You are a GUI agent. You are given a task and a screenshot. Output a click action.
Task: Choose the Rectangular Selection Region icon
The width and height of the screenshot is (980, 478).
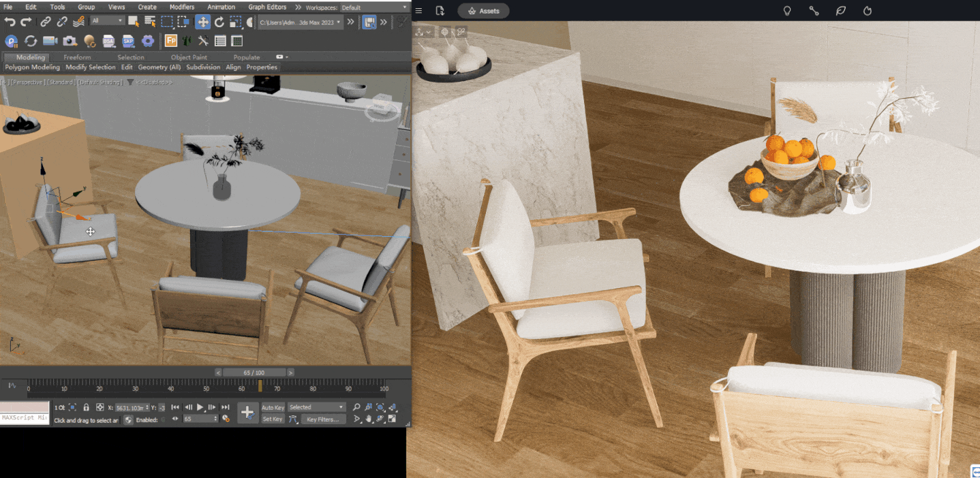pos(167,22)
